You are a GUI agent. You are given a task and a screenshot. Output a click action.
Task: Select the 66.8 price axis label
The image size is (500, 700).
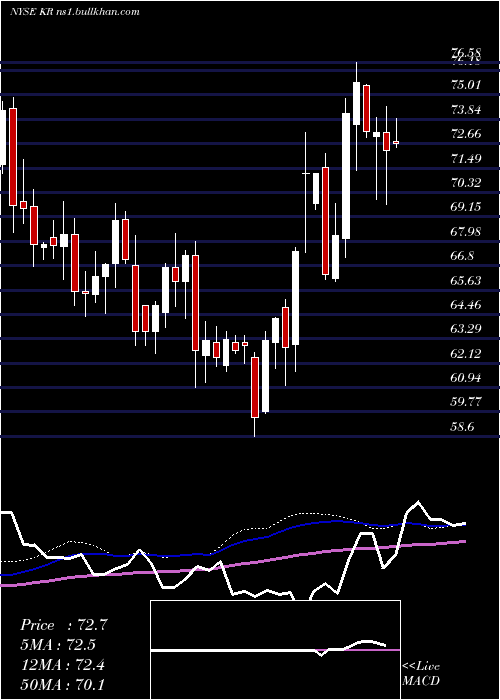click(462, 256)
